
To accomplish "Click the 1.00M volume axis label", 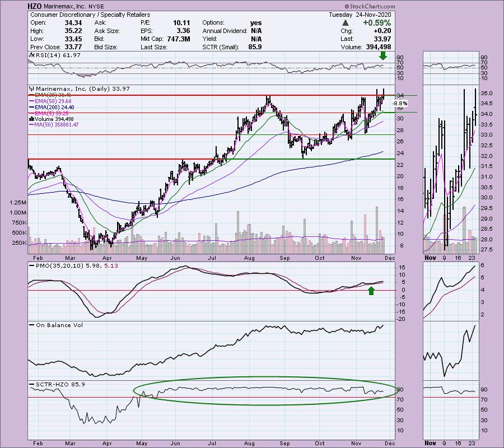I will (x=18, y=213).
